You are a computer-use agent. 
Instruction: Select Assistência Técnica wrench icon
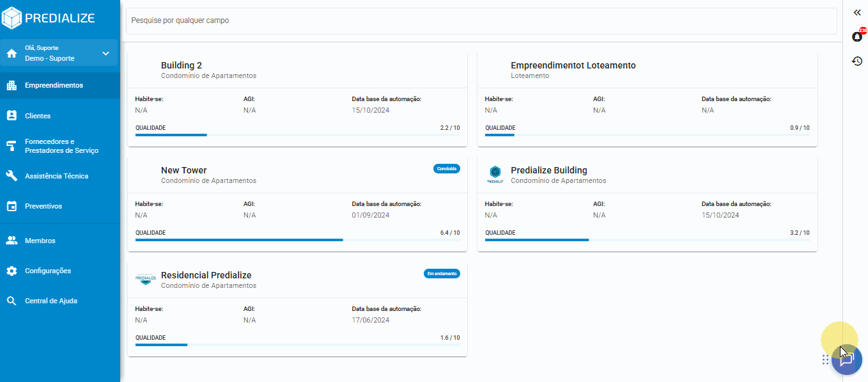click(12, 176)
